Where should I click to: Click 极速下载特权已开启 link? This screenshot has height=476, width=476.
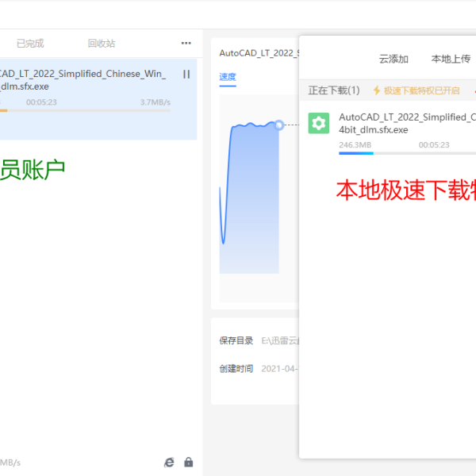pos(422,90)
